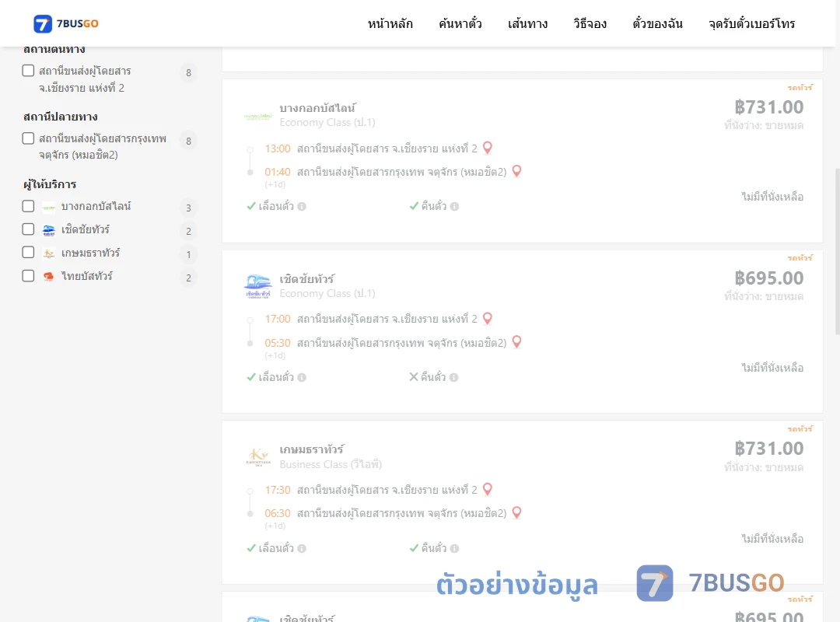Open the ค้นหาตั๋ว menu item
Image resolution: width=840 pixels, height=622 pixels.
(x=460, y=23)
